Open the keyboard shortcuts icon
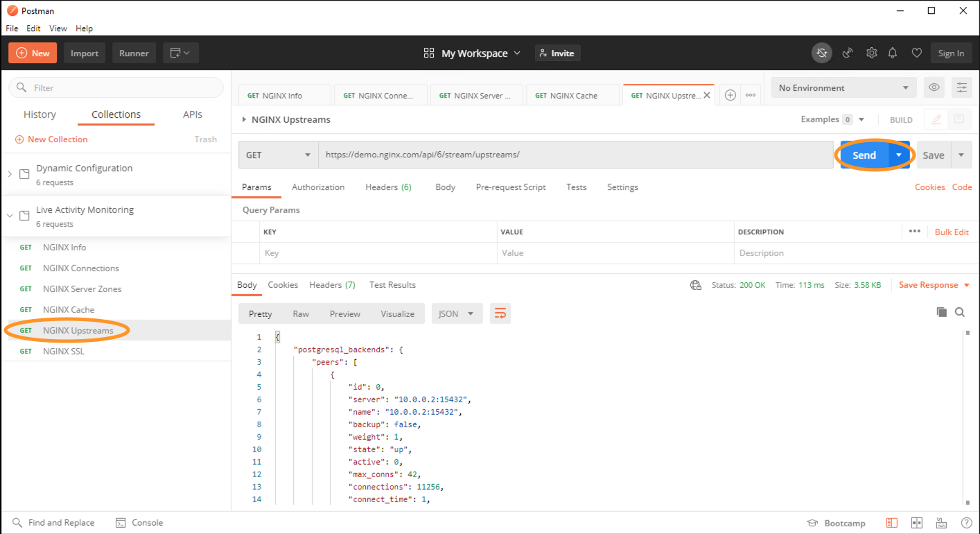Image resolution: width=980 pixels, height=534 pixels. pyautogui.click(x=941, y=523)
